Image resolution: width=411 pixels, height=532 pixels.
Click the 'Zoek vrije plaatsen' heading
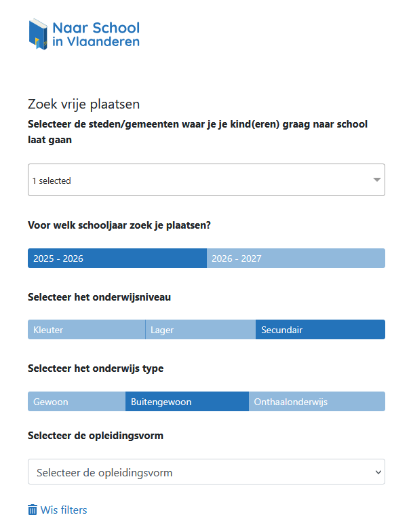coord(83,104)
